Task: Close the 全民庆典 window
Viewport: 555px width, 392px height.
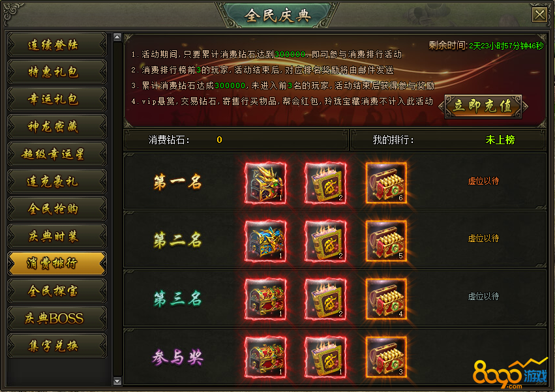Action: click(540, 15)
